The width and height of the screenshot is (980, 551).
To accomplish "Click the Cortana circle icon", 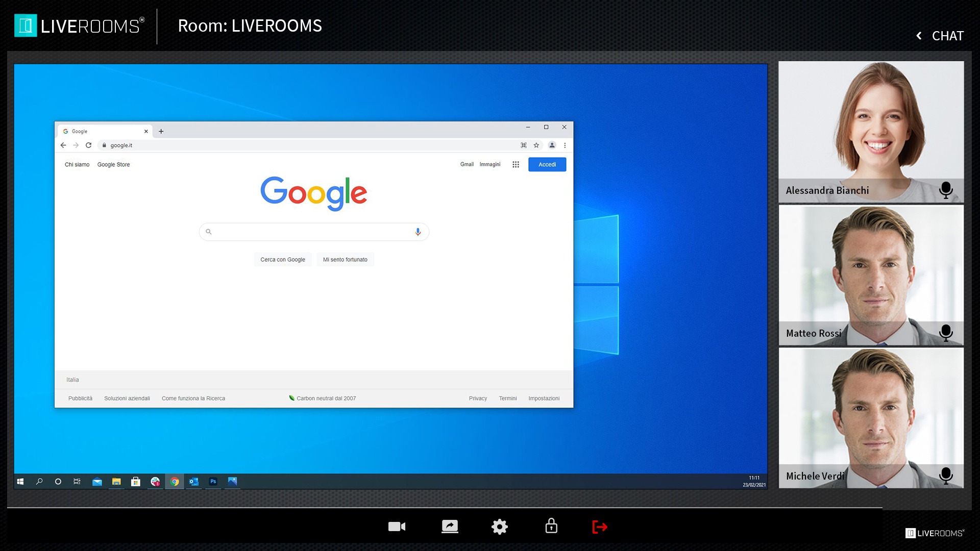I will (x=58, y=482).
